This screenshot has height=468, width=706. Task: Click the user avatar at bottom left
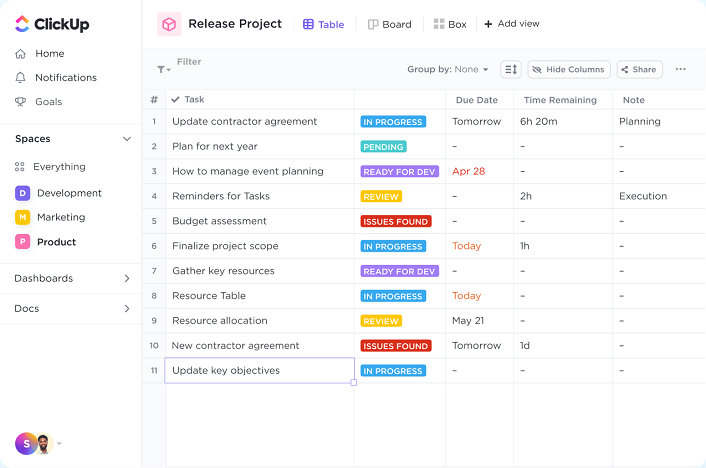tap(26, 443)
